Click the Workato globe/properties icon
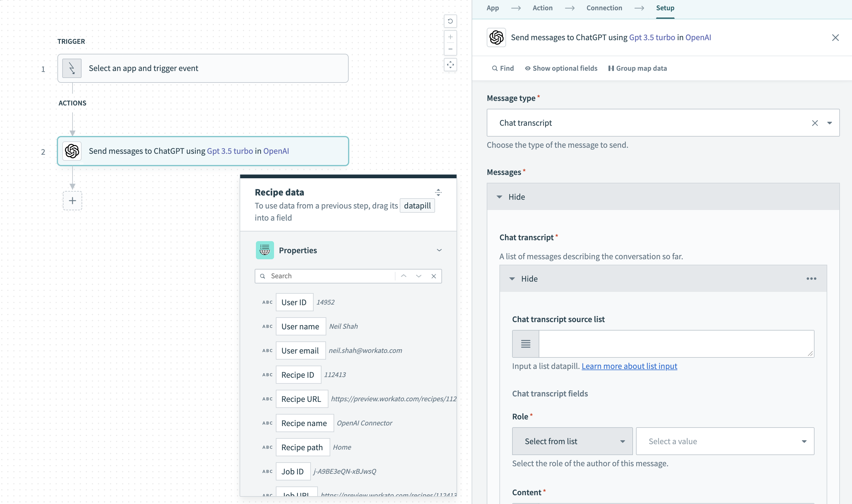 click(x=265, y=250)
